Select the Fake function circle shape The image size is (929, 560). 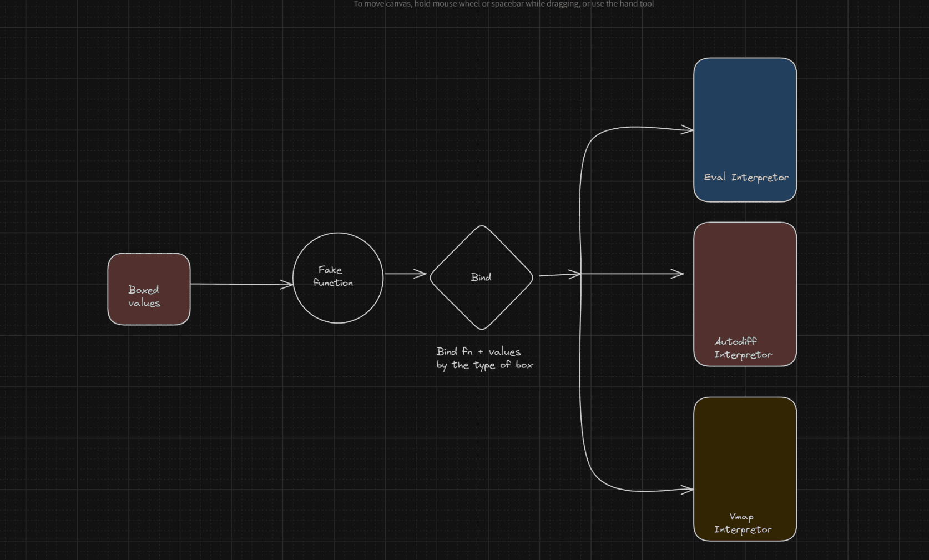tap(338, 308)
